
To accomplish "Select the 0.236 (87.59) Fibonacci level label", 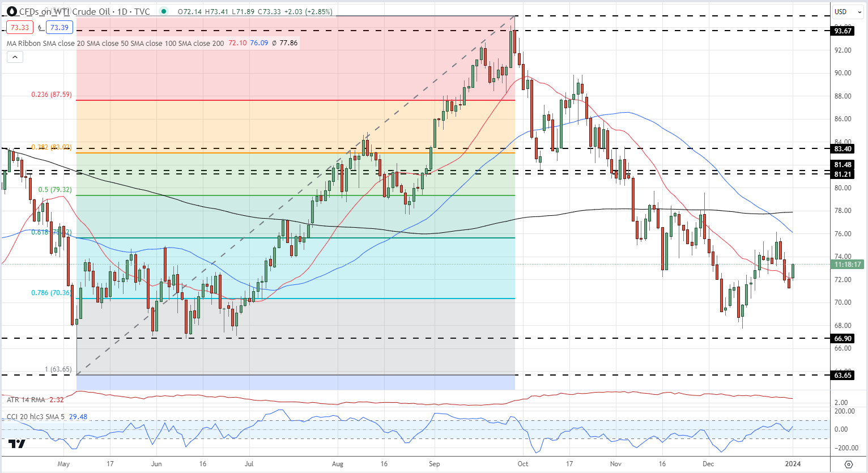I will click(x=52, y=95).
